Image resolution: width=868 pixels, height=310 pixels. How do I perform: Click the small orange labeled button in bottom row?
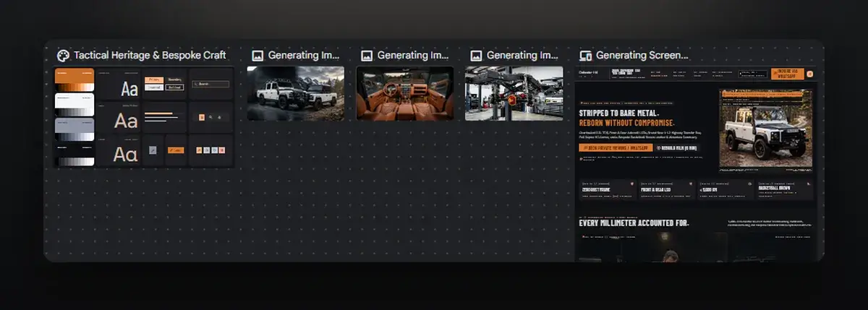click(x=176, y=150)
